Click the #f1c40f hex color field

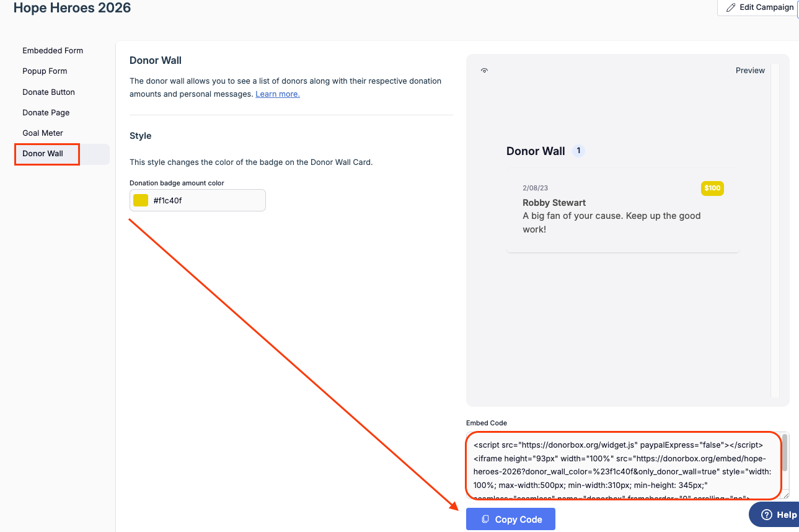198,200
